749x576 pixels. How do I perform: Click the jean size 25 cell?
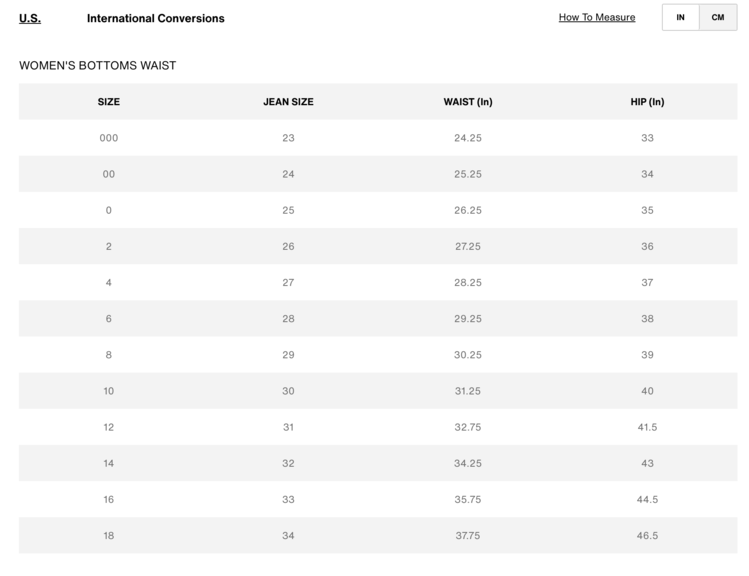pos(288,210)
